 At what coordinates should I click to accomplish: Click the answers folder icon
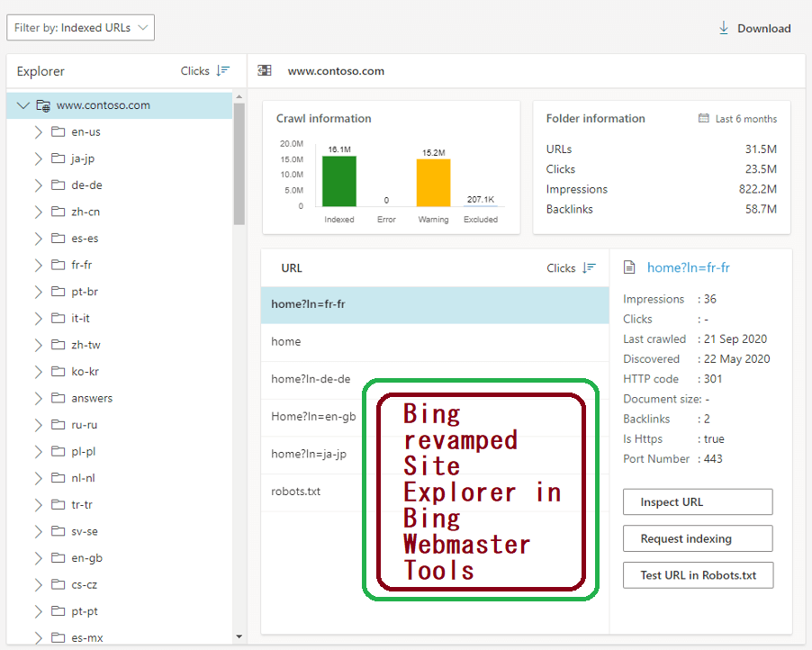point(58,398)
